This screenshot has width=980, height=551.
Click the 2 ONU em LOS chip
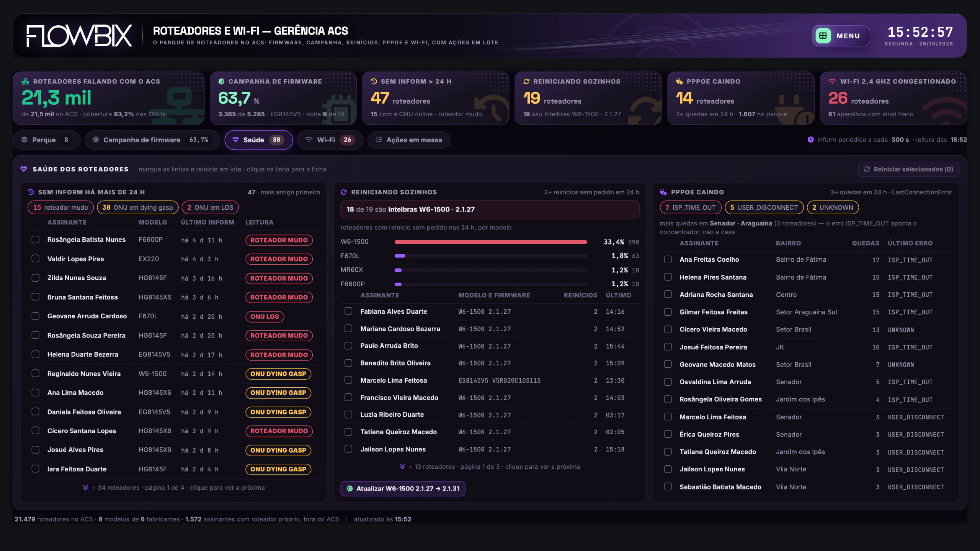click(210, 207)
